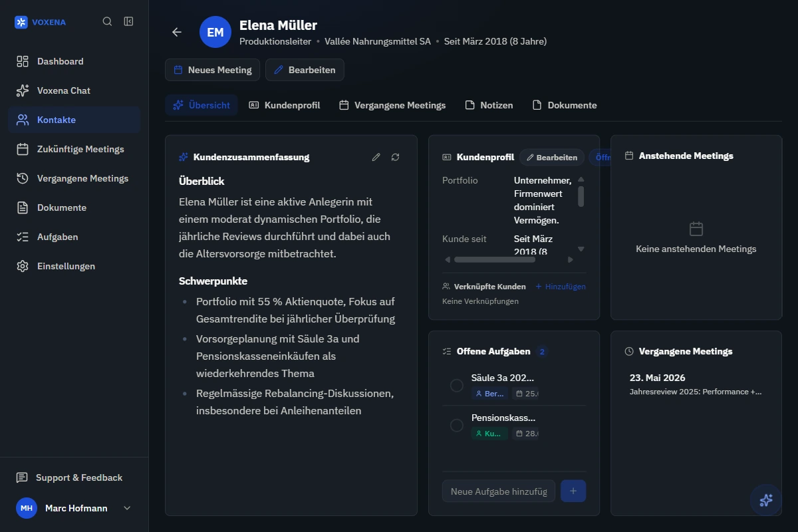Mark the Pensionskasse task as done
The image size is (798, 532).
pos(457,426)
